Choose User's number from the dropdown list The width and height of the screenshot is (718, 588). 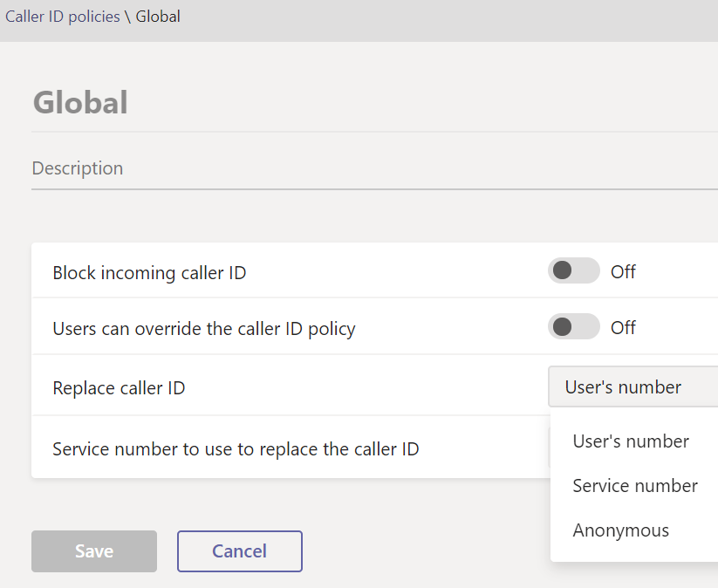coord(631,441)
